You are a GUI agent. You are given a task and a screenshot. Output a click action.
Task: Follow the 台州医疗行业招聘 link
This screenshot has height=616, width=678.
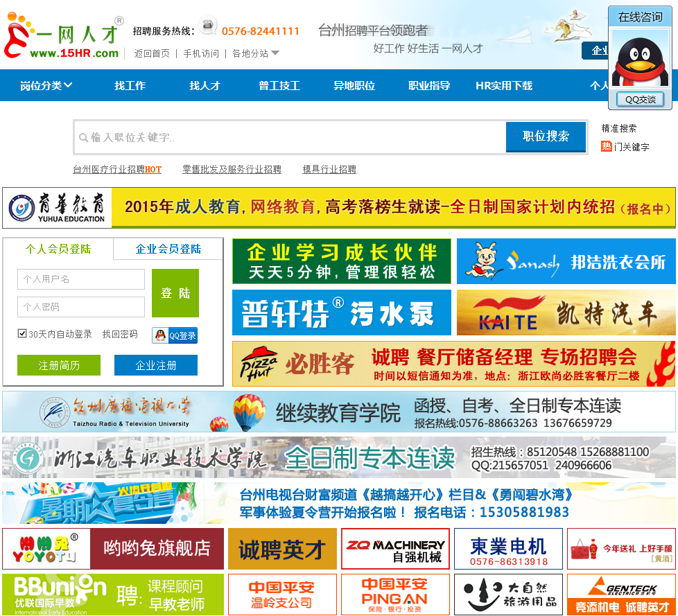click(x=116, y=170)
